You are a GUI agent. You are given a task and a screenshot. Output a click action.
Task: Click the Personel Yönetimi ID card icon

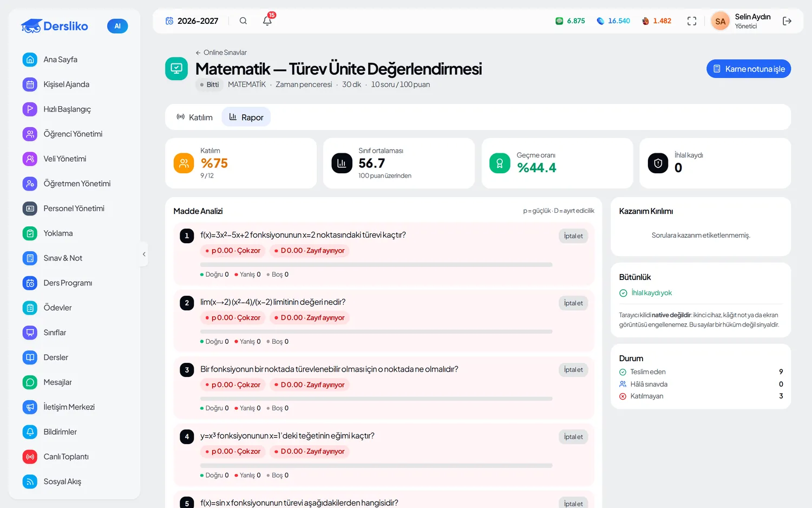click(x=30, y=209)
